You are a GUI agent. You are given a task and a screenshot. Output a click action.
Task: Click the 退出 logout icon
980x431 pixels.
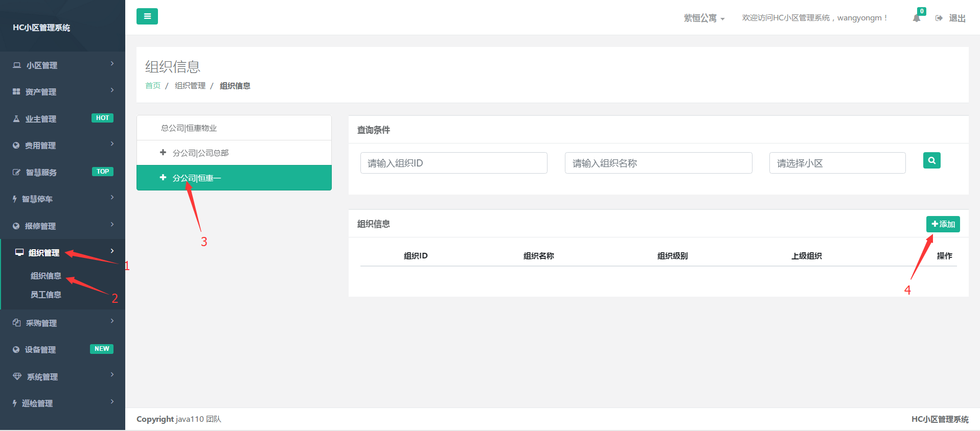point(939,18)
